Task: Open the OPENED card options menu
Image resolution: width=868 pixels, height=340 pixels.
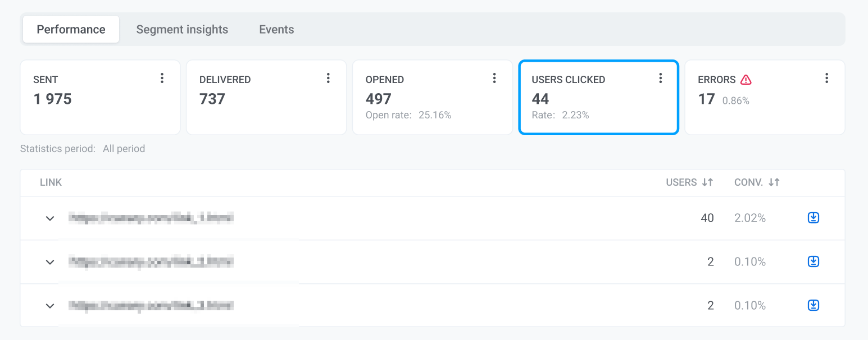Action: (494, 79)
